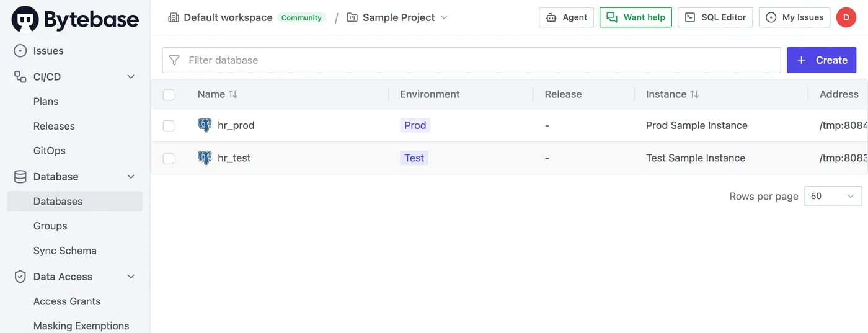Click the Agent button
The height and width of the screenshot is (333, 868).
(567, 17)
